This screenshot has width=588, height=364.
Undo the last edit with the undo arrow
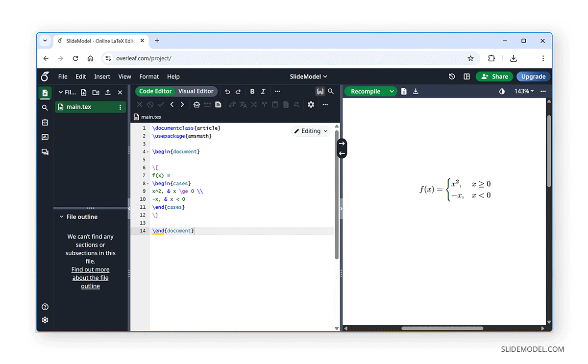227,91
